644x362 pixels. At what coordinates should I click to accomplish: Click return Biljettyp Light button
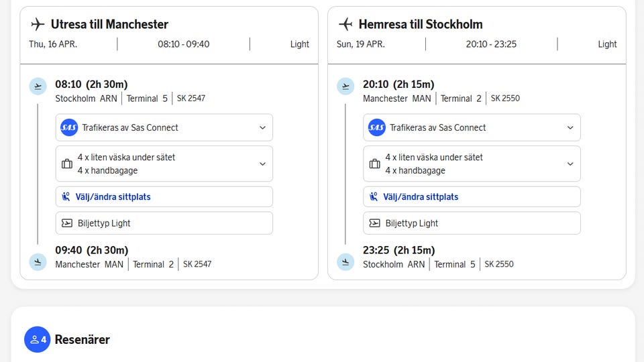point(472,223)
